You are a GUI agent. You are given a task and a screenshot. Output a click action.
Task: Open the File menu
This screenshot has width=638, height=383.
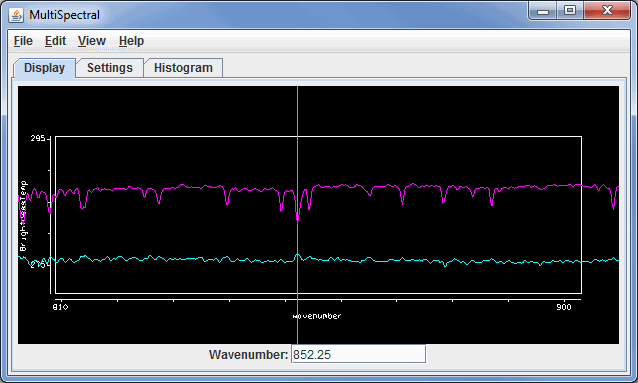(x=23, y=41)
